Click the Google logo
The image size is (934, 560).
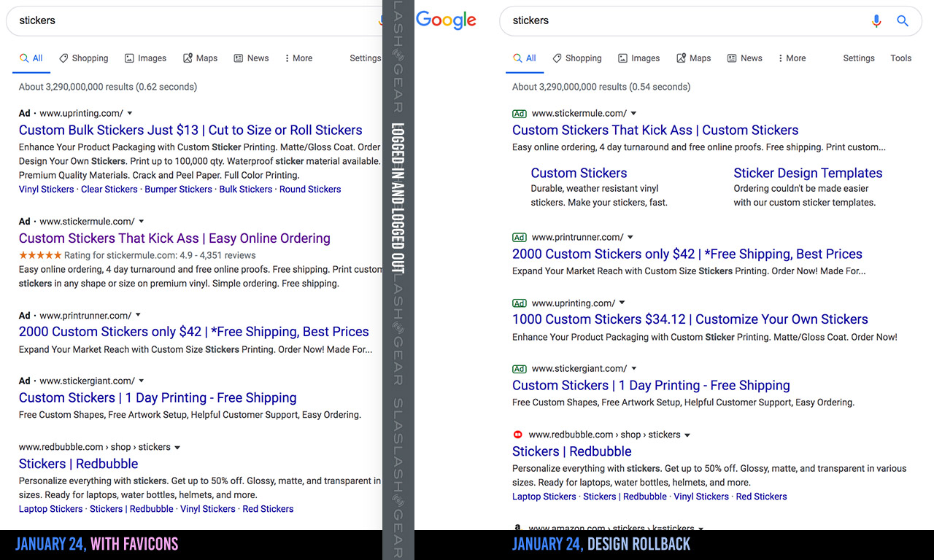[x=446, y=20]
